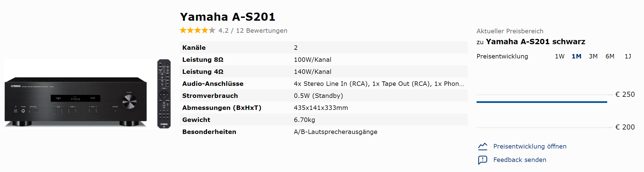Switch price history to 3M
Image resolution: width=644 pixels, height=172 pixels.
[593, 56]
